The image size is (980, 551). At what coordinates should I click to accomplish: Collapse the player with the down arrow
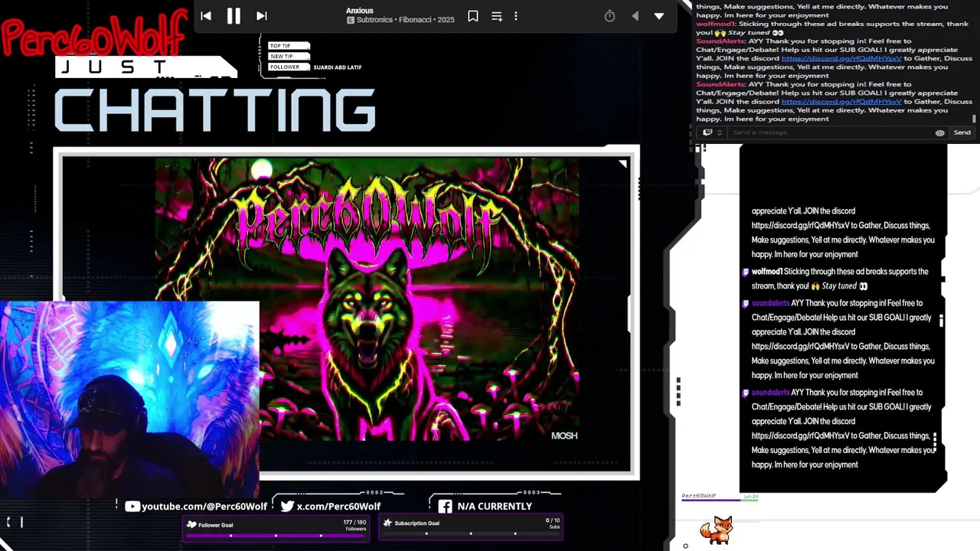point(659,16)
